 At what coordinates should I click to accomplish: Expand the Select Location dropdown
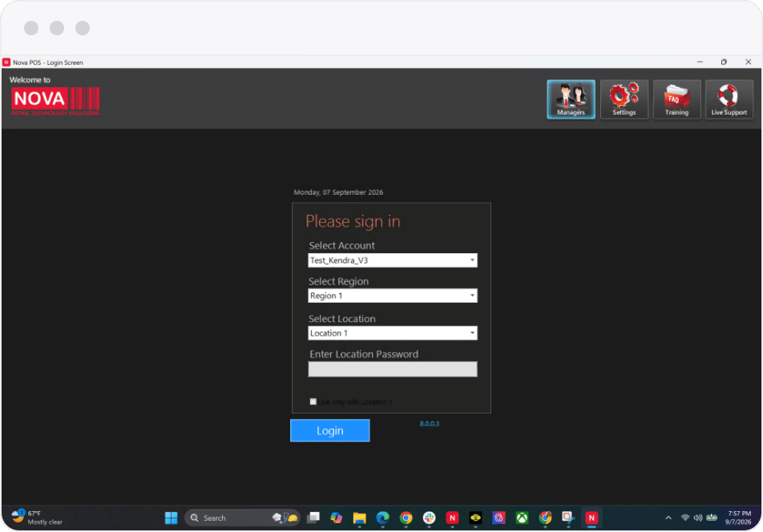point(472,333)
